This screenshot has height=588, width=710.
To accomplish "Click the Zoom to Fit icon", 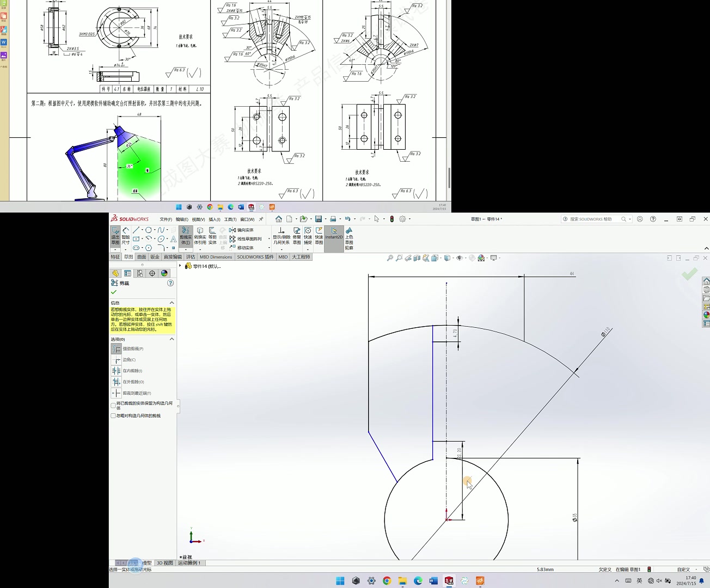I will click(390, 258).
